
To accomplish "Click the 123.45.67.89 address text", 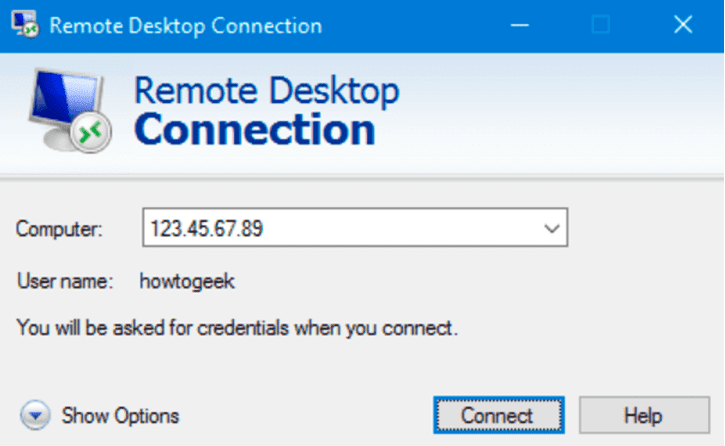I will click(x=206, y=229).
